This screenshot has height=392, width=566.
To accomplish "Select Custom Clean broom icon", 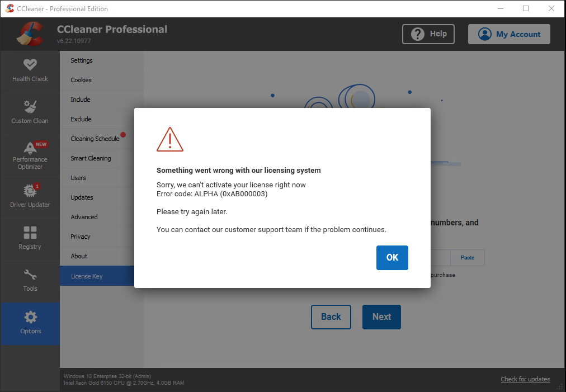I will tap(30, 107).
